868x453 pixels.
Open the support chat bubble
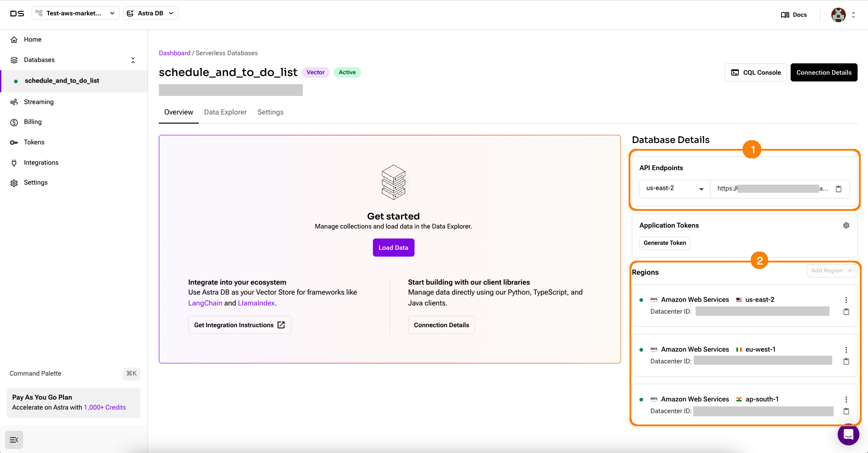pyautogui.click(x=848, y=435)
